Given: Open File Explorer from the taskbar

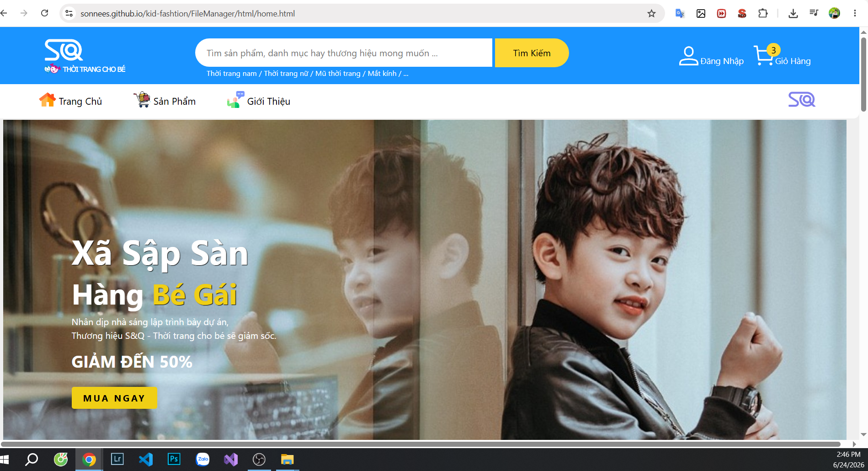Looking at the screenshot, I should click(x=287, y=459).
